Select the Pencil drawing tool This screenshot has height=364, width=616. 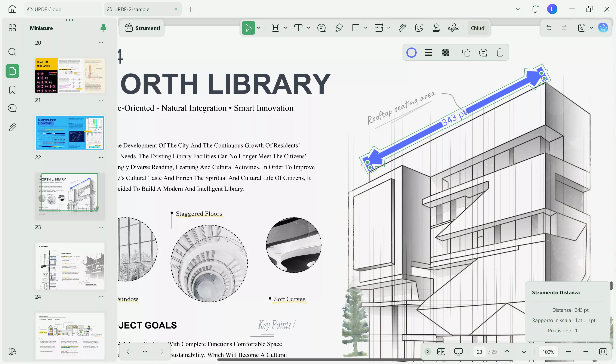click(x=339, y=28)
